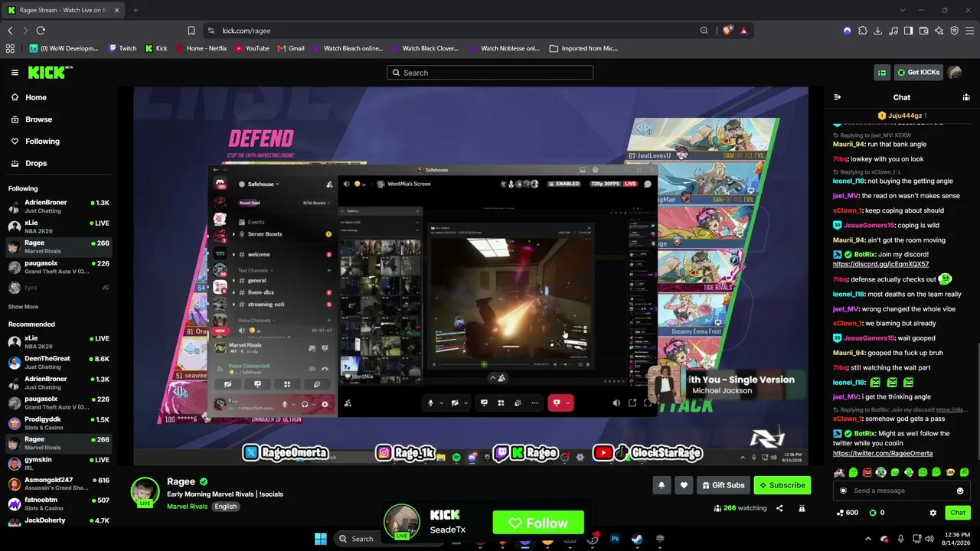The width and height of the screenshot is (980, 551).
Task: Toggle the browser sidebar panel
Action: [909, 31]
